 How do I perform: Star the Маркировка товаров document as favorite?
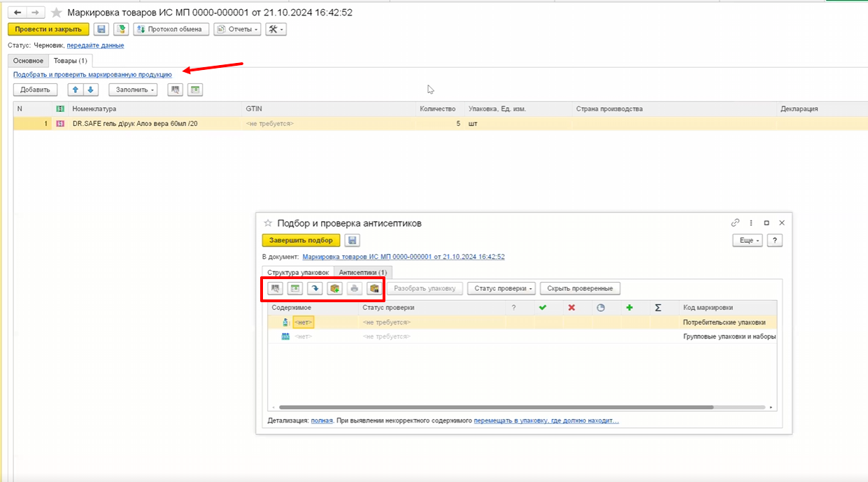57,13
